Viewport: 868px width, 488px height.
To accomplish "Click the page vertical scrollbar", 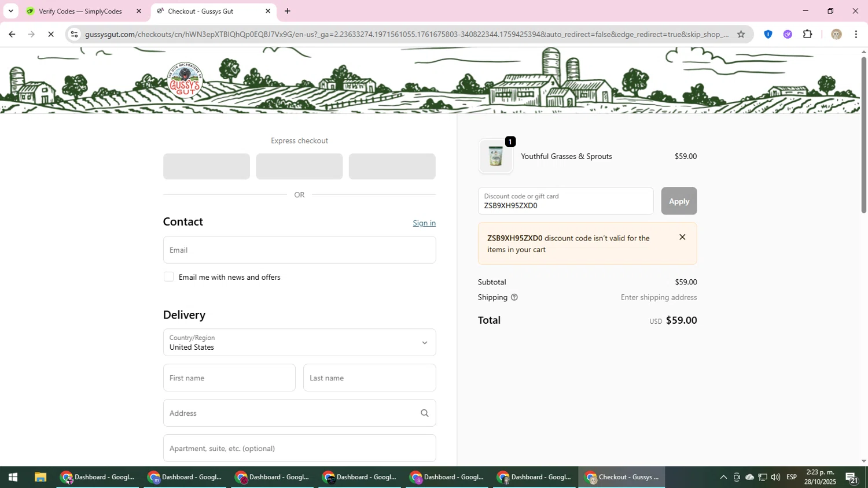I will pos(863,135).
